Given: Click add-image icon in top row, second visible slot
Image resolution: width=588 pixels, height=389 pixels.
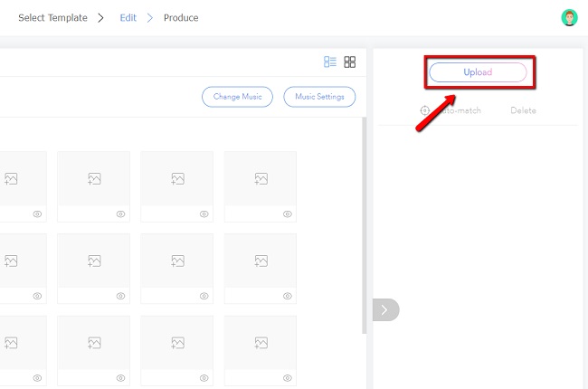Looking at the screenshot, I should (93, 179).
